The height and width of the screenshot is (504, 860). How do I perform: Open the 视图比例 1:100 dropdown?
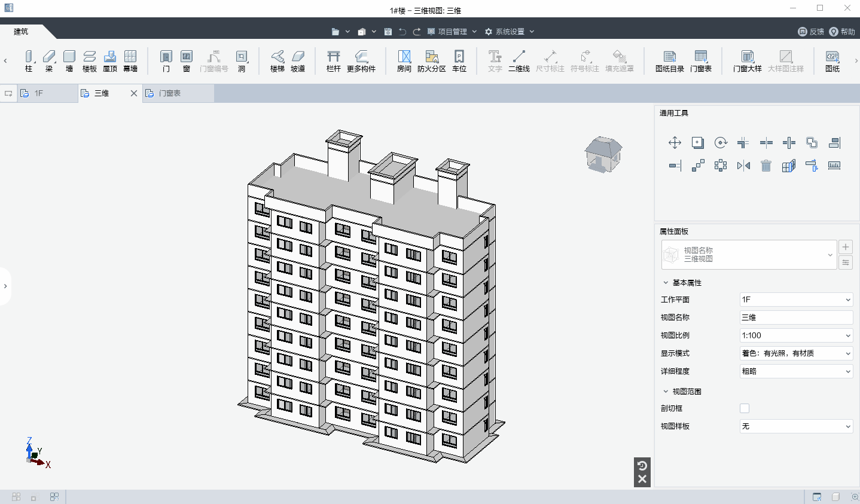click(796, 335)
